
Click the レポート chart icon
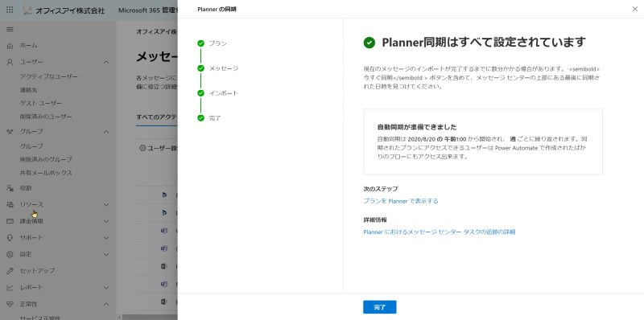[x=10, y=288]
